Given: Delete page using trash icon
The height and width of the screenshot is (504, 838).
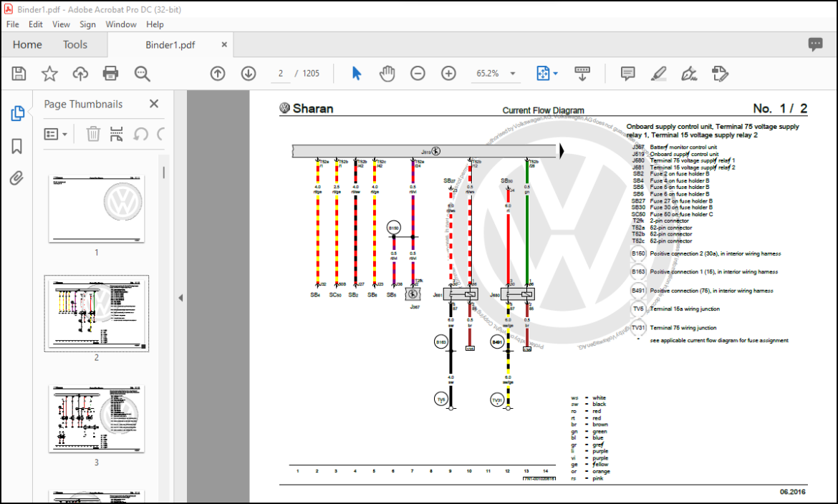Looking at the screenshot, I should [x=93, y=134].
